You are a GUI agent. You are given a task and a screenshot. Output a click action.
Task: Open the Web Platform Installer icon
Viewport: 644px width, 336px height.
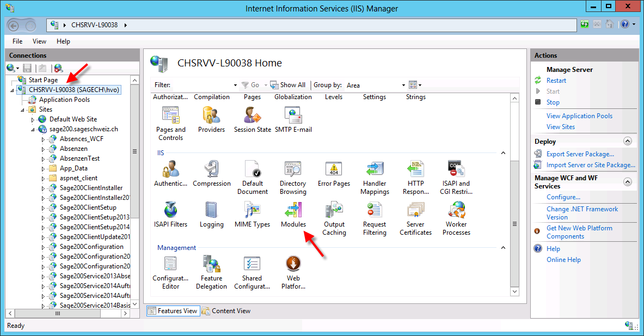pos(293,272)
